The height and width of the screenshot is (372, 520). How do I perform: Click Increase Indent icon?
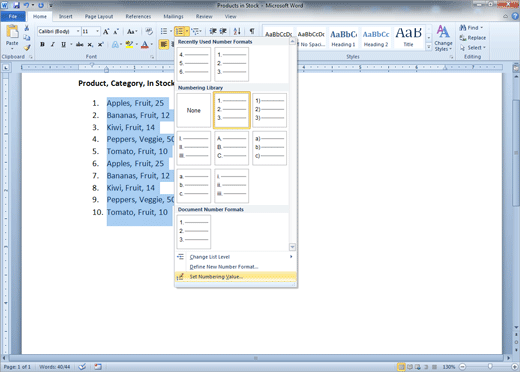tap(223, 31)
